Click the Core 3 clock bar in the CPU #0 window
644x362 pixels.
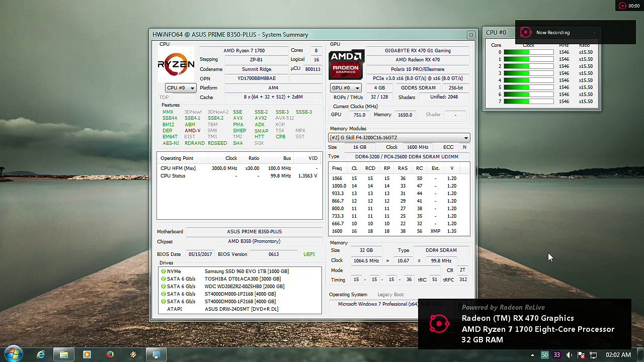click(x=528, y=73)
